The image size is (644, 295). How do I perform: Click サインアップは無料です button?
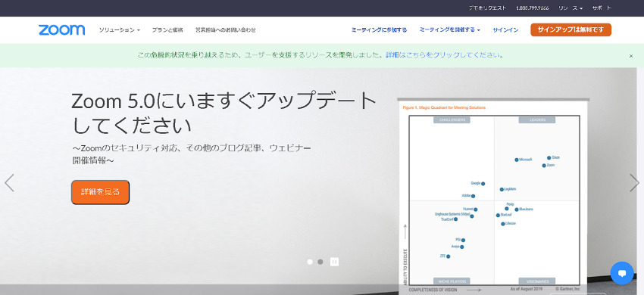coord(571,30)
